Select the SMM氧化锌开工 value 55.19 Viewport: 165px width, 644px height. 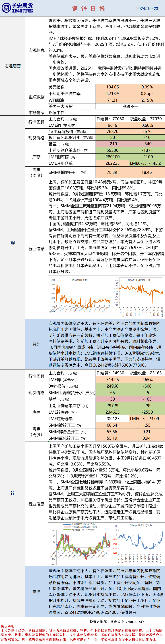point(113,438)
